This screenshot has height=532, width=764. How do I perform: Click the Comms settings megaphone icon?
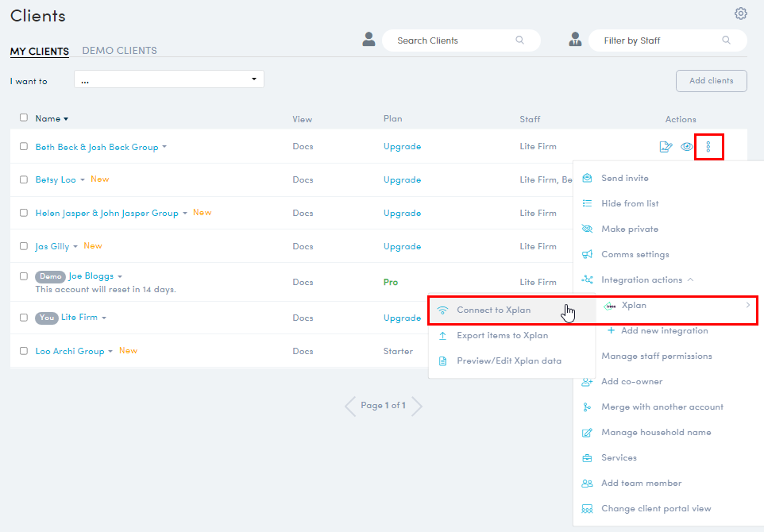587,255
